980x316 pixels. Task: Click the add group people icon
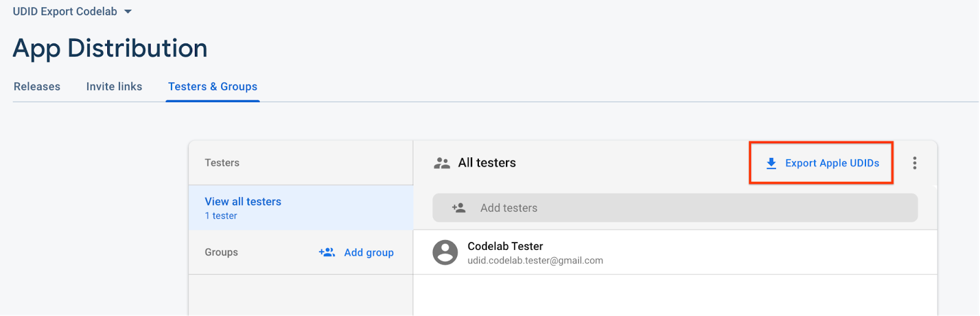326,252
